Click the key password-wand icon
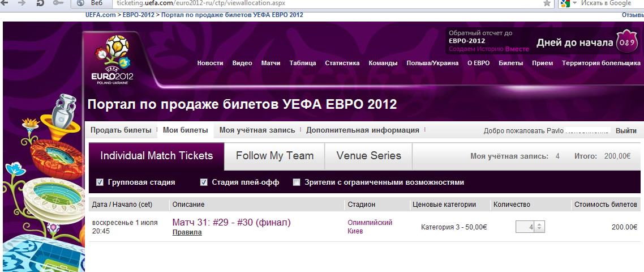 point(58,3)
